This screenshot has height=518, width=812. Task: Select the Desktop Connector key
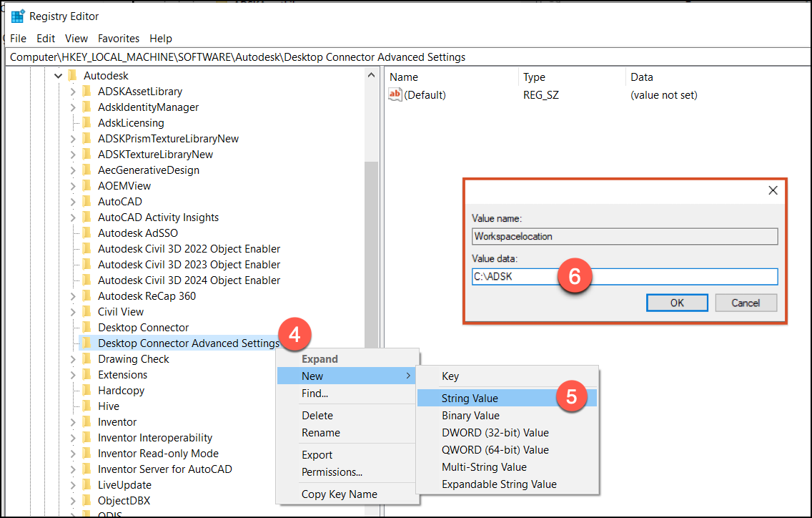144,327
